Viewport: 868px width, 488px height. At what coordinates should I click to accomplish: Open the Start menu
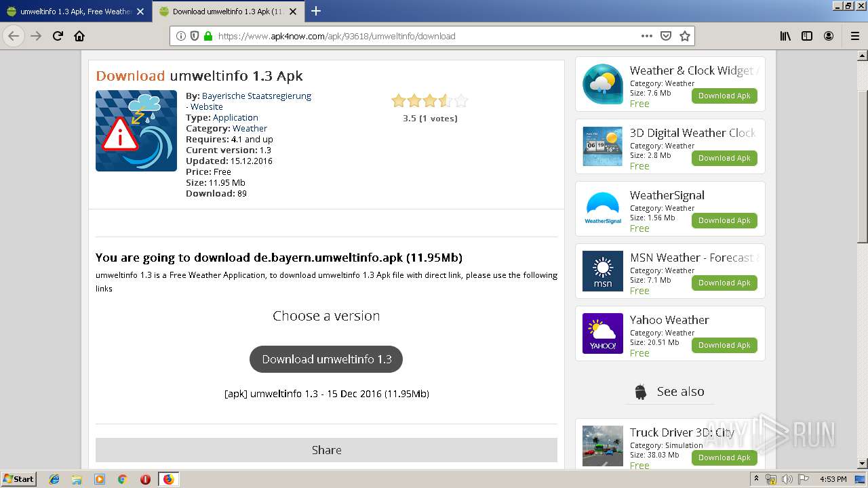tap(19, 479)
